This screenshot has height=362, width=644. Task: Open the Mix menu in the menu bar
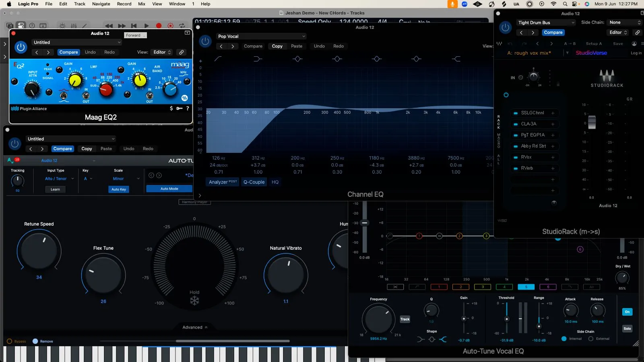coord(141,4)
